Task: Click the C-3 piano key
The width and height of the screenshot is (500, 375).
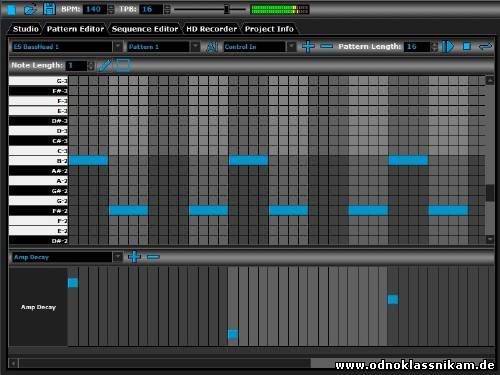Action: [38, 151]
